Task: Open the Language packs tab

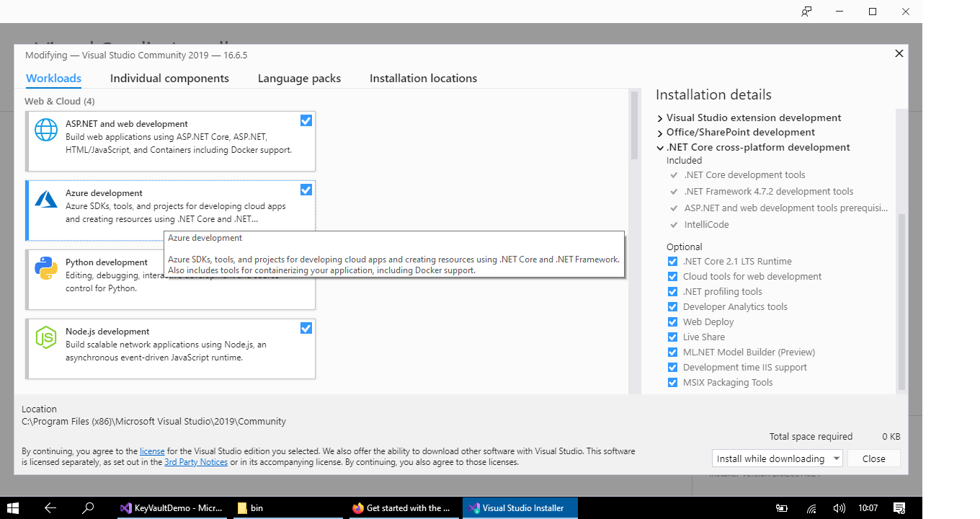Action: tap(299, 79)
